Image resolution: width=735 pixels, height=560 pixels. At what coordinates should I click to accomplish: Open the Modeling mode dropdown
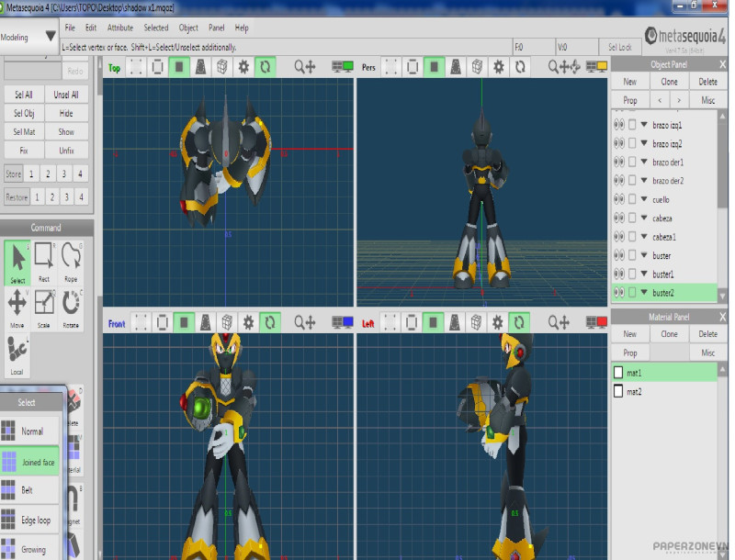click(28, 38)
